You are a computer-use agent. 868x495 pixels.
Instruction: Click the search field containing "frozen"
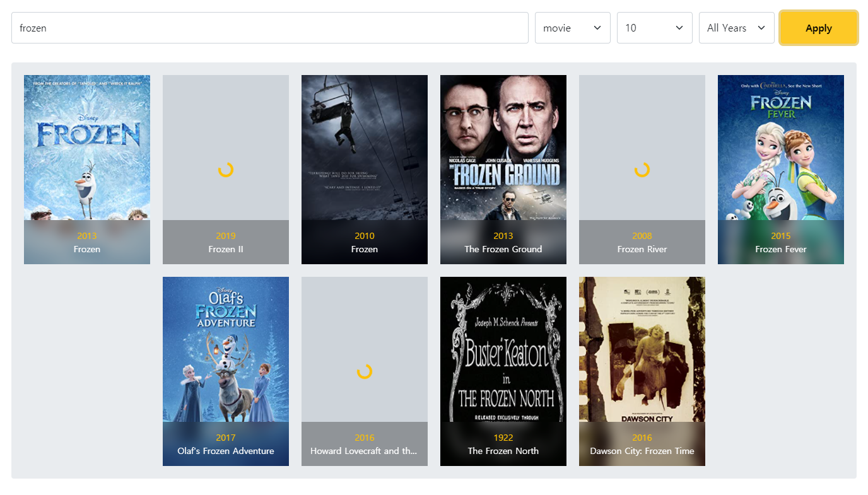click(270, 28)
